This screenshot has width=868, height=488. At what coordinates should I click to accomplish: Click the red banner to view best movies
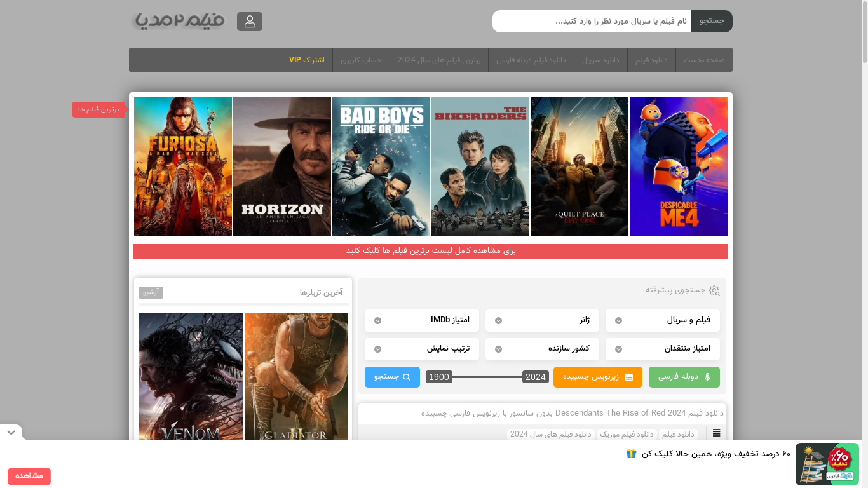click(x=431, y=251)
